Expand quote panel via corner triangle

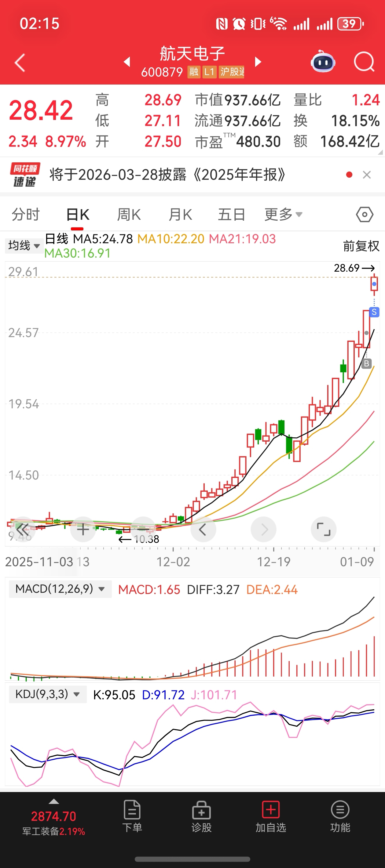pos(381,152)
